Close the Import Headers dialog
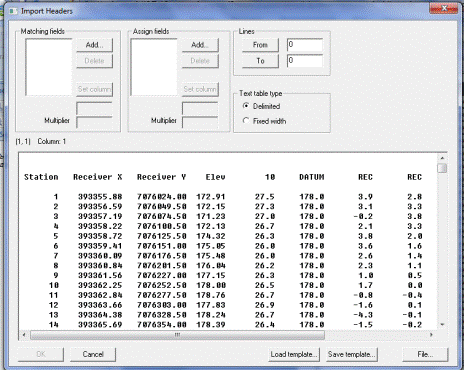 point(444,9)
